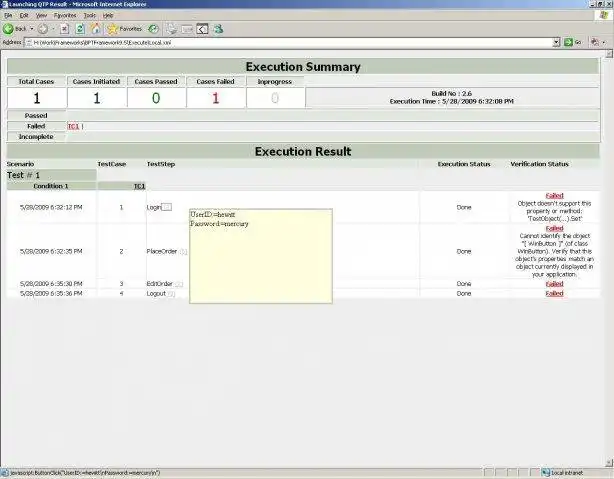This screenshot has height=479, width=614.
Task: Click the details icon next to EditOrder
Action: click(x=179, y=284)
